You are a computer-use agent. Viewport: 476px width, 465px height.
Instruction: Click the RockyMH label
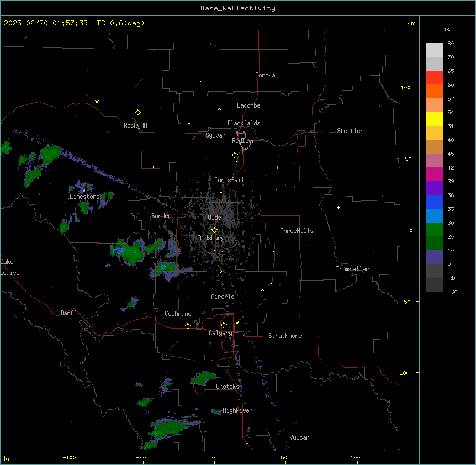135,125
